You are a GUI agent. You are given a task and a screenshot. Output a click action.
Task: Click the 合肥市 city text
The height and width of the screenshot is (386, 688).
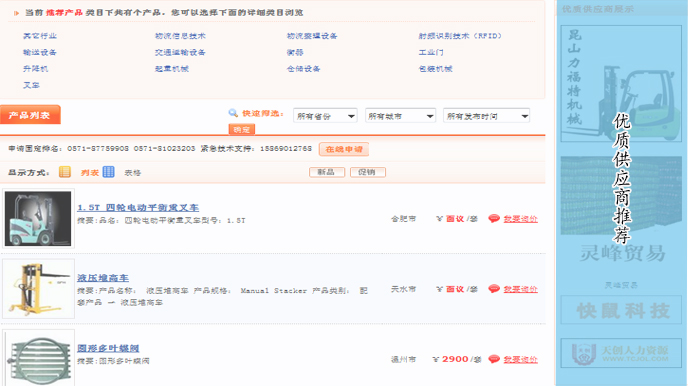pyautogui.click(x=403, y=218)
